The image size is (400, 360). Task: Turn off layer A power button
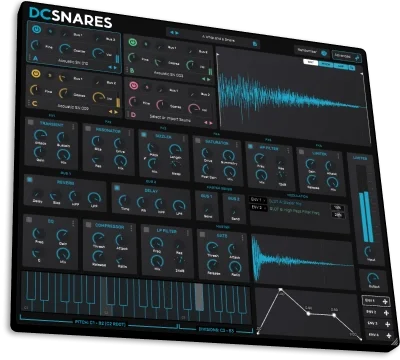pos(36,29)
